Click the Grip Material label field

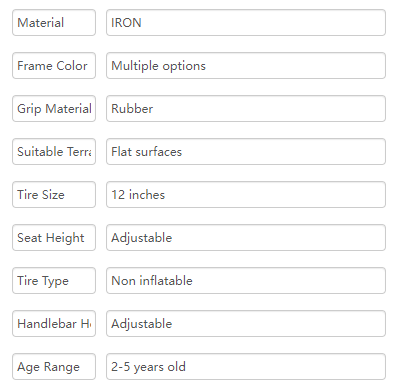point(54,109)
